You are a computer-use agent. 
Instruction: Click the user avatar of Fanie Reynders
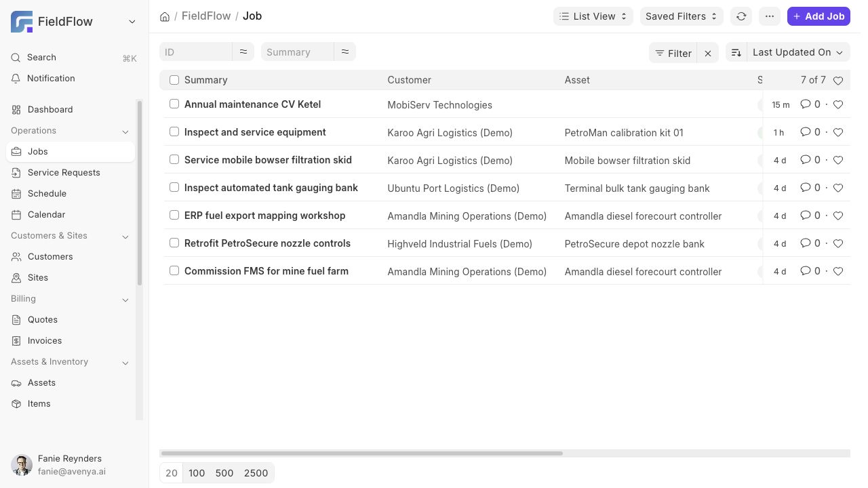click(22, 465)
